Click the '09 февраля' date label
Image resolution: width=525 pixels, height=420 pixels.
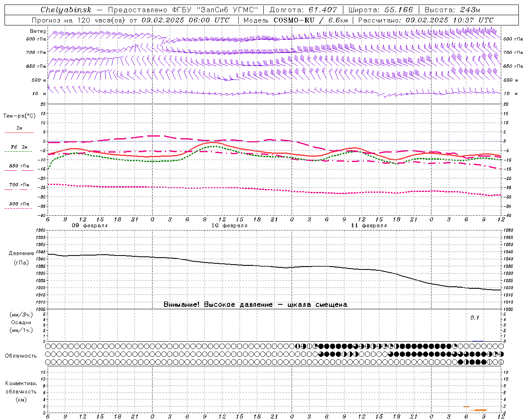click(89, 226)
